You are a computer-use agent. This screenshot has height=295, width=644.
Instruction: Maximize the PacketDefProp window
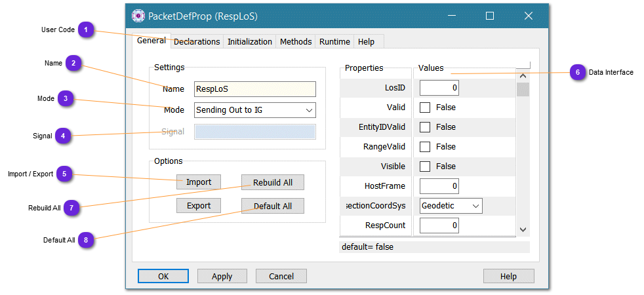pyautogui.click(x=490, y=16)
